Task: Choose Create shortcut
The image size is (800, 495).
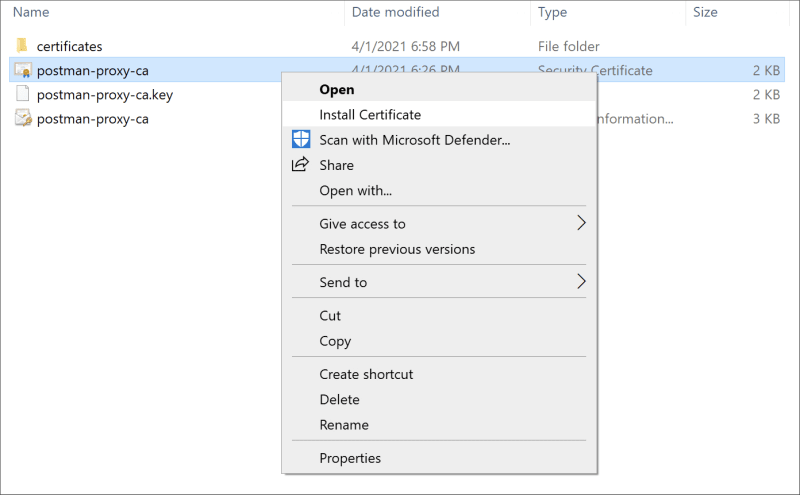Action: coord(366,374)
